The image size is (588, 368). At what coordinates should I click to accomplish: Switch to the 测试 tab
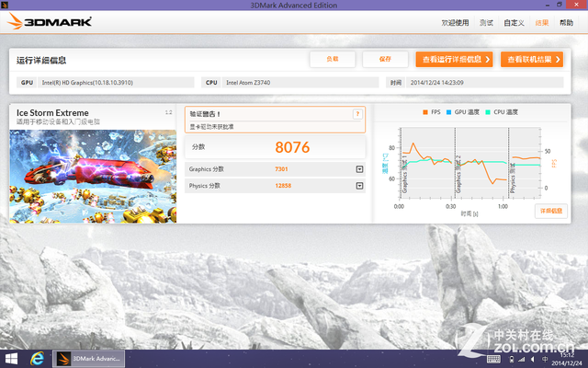pyautogui.click(x=486, y=23)
